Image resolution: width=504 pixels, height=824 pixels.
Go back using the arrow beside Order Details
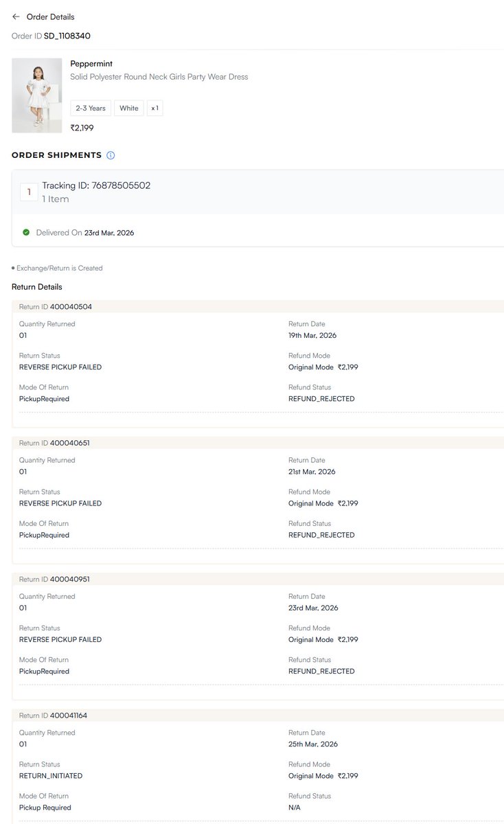[16, 16]
